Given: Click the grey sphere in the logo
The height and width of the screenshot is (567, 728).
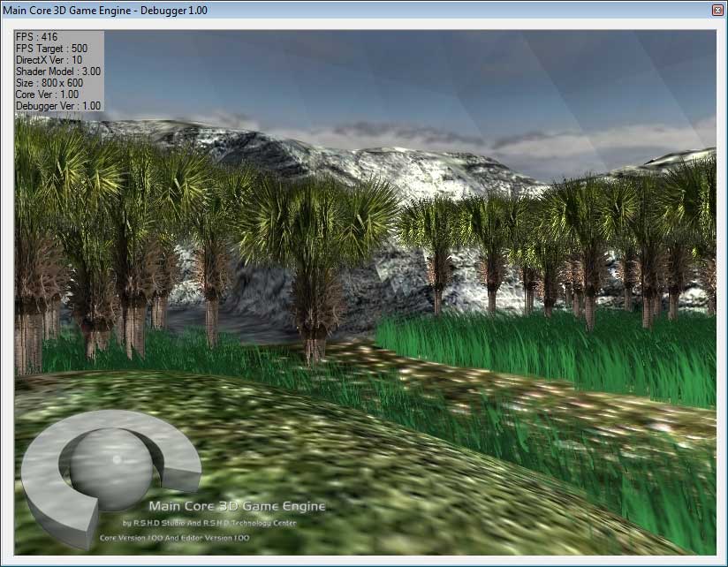Looking at the screenshot, I should point(110,470).
